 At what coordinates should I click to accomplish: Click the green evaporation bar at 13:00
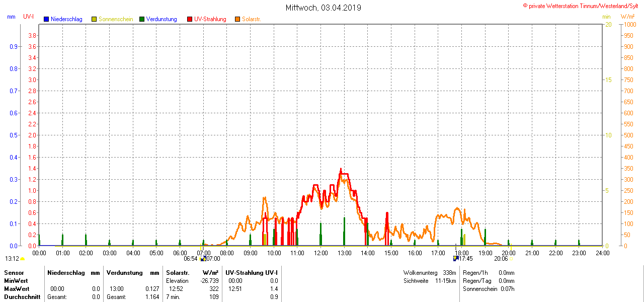coord(344,232)
